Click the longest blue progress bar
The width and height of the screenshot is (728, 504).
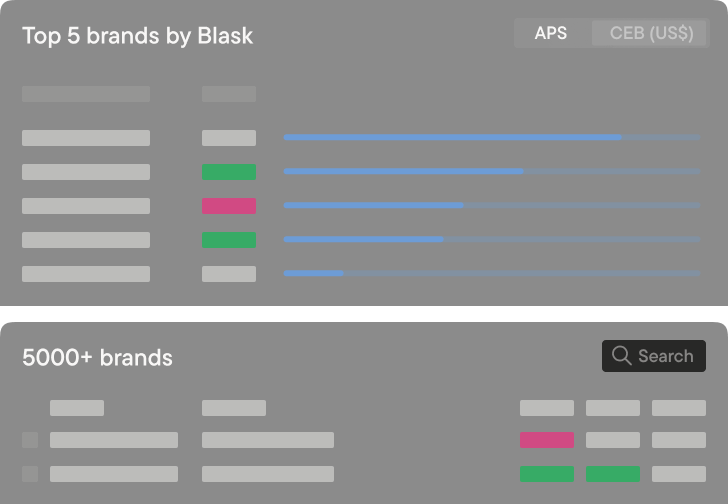pos(452,137)
